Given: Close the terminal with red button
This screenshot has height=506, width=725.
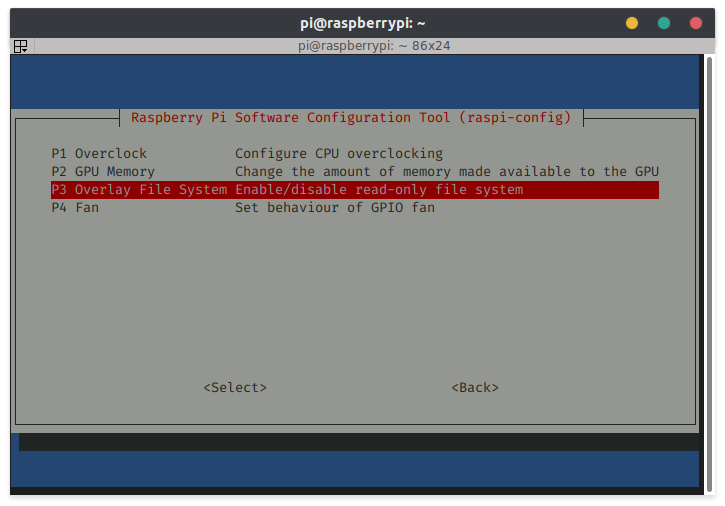Looking at the screenshot, I should pyautogui.click(x=696, y=23).
